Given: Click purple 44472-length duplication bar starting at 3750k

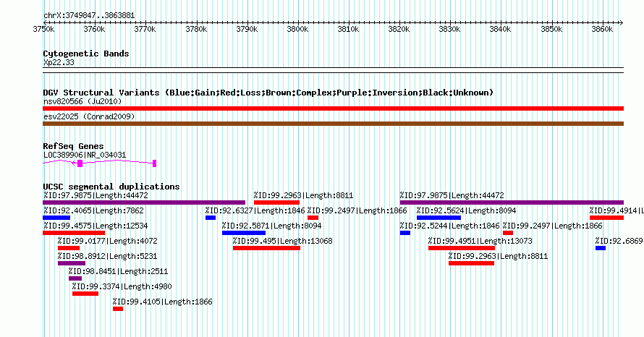Looking at the screenshot, I should [x=144, y=202].
